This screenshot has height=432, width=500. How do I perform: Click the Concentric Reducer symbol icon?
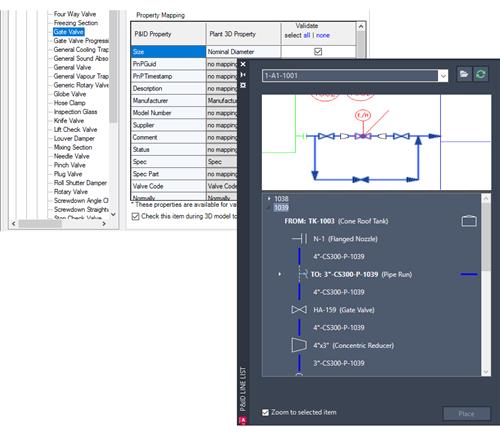coord(299,345)
